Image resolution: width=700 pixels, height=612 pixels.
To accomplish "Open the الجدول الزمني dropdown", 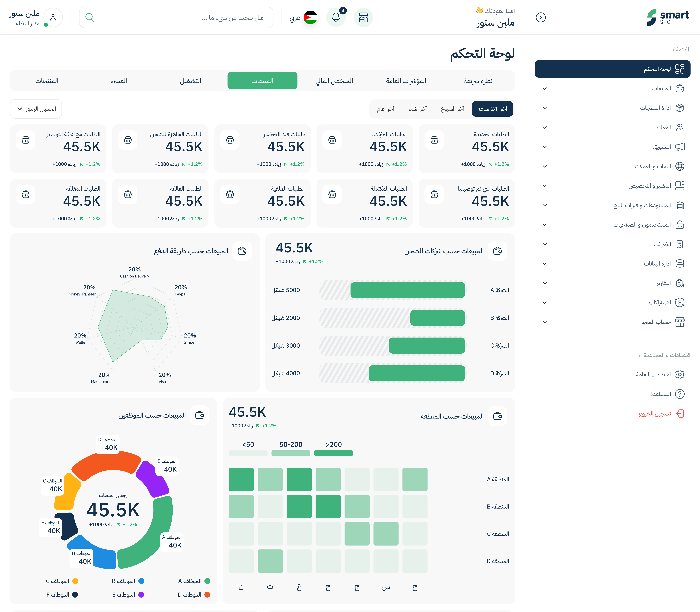I will click(36, 109).
